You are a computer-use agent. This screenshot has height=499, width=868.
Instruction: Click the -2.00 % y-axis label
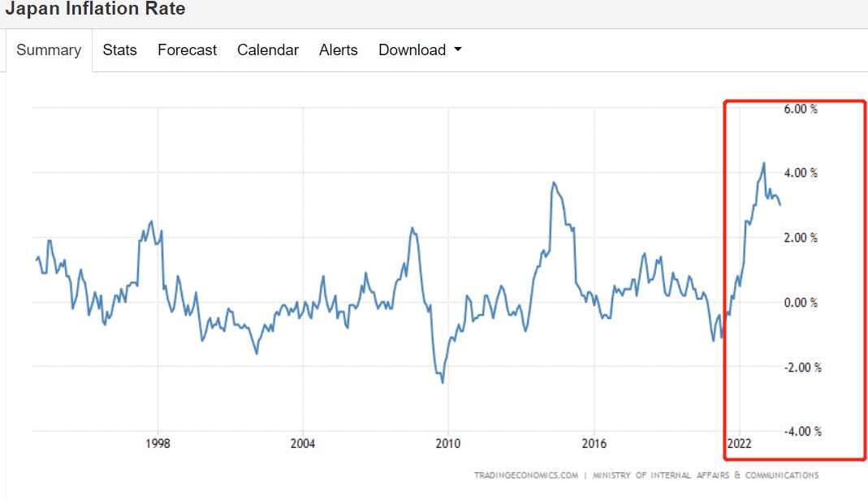(803, 368)
